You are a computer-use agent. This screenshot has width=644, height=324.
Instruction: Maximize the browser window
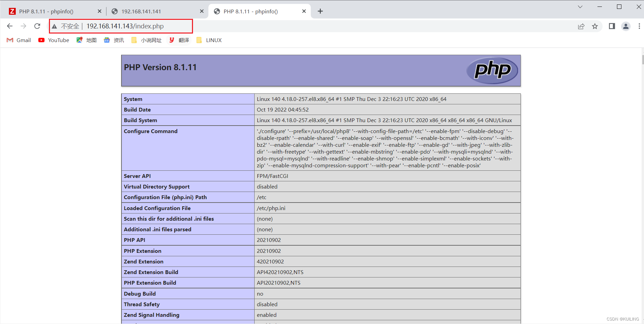pos(619,7)
